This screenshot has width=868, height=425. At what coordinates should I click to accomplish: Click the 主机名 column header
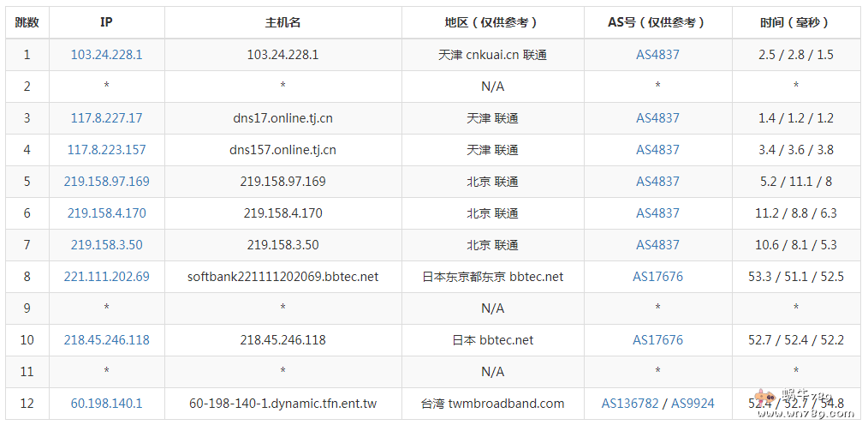282,23
